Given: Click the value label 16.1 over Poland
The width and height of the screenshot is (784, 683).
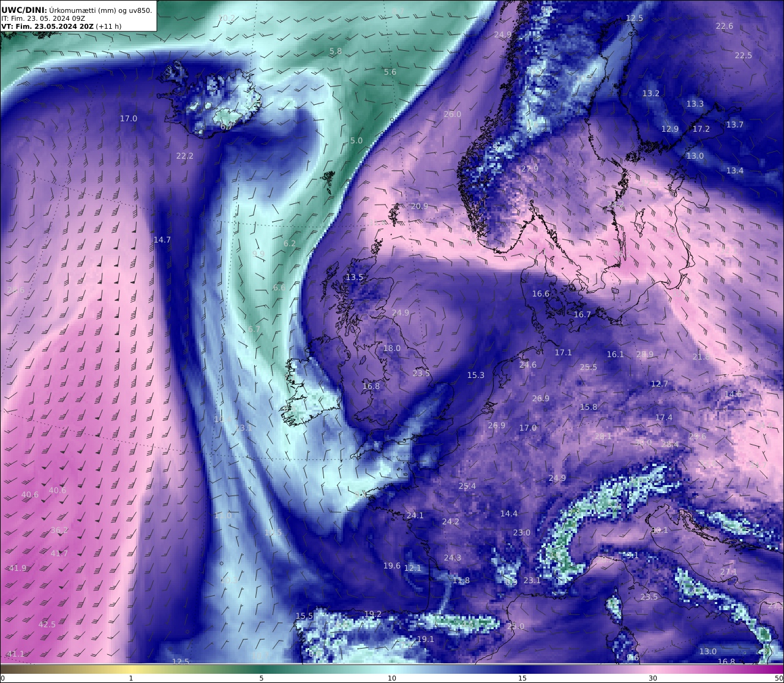Looking at the screenshot, I should 615,355.
